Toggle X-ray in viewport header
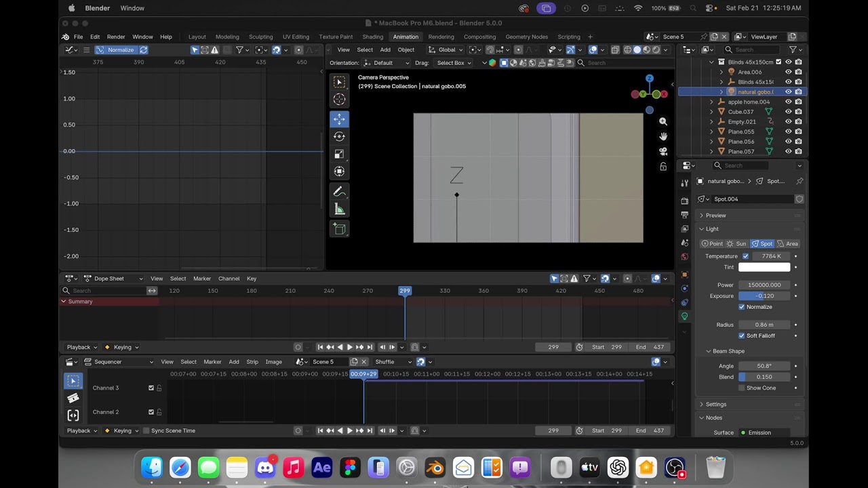This screenshot has height=488, width=868. (615, 49)
